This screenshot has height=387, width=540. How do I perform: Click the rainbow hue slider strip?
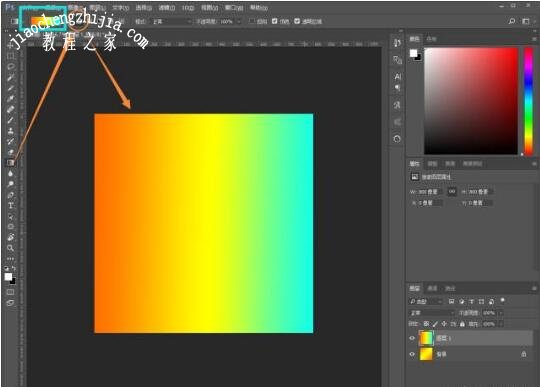528,101
